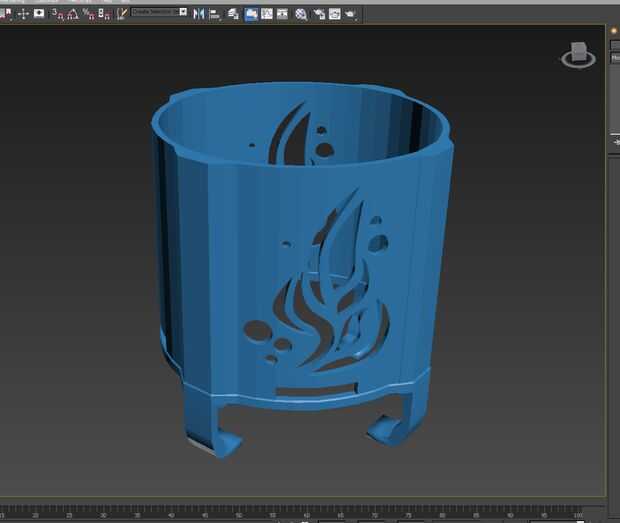Open the Material Editor
Screen dimensions: 620x523
pos(301,13)
